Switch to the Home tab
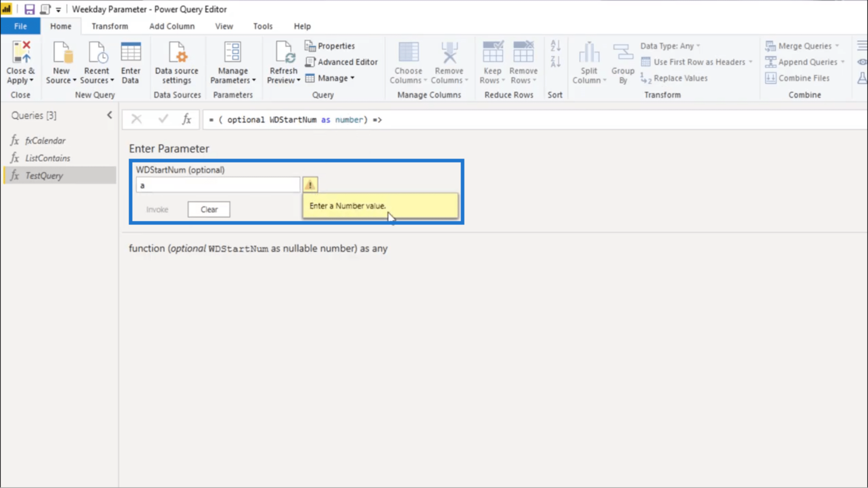 pyautogui.click(x=61, y=26)
